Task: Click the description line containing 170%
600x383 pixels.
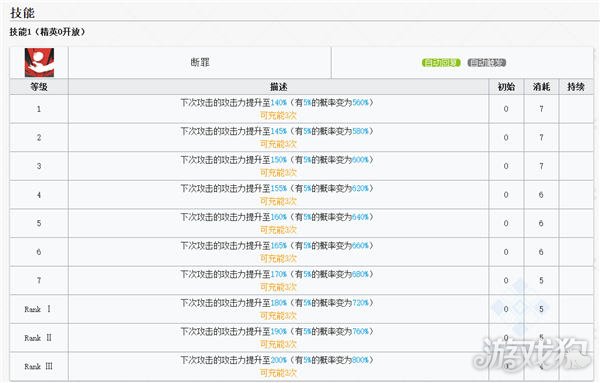Action: click(x=277, y=274)
